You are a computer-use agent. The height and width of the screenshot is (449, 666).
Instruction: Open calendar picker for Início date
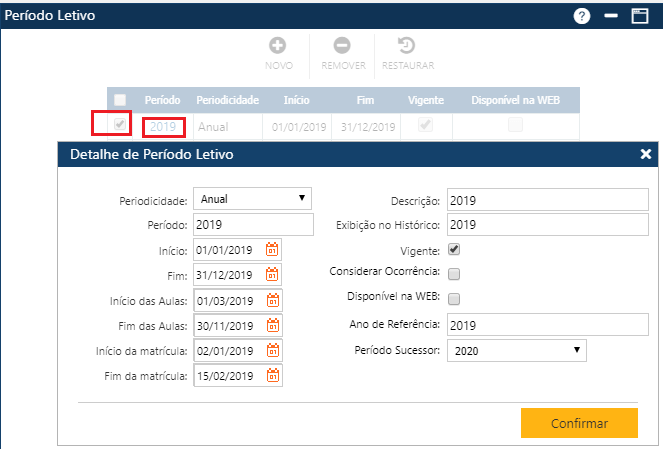coord(272,250)
